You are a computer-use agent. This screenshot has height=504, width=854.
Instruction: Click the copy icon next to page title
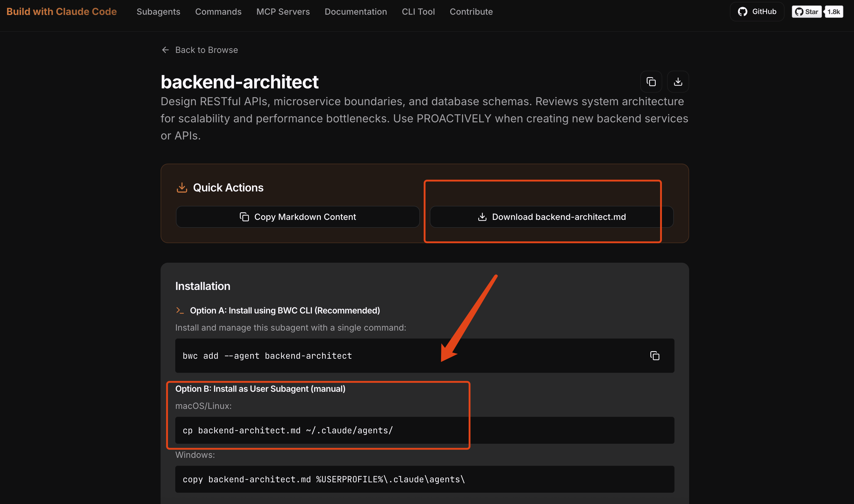tap(651, 82)
